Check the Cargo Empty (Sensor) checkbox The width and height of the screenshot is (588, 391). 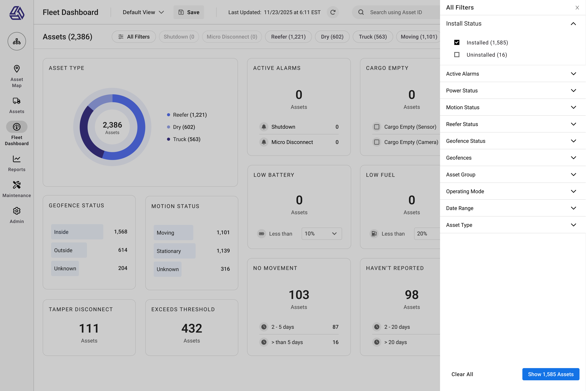point(377,127)
